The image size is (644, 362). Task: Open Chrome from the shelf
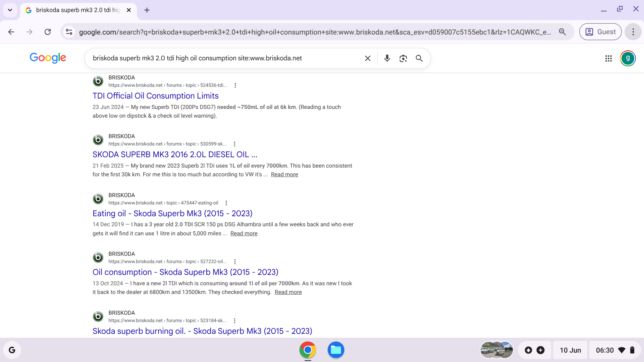point(308,350)
